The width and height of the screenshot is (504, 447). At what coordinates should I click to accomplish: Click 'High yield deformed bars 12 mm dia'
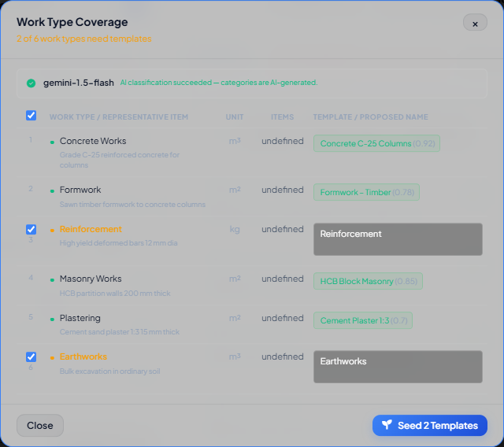[x=119, y=242]
